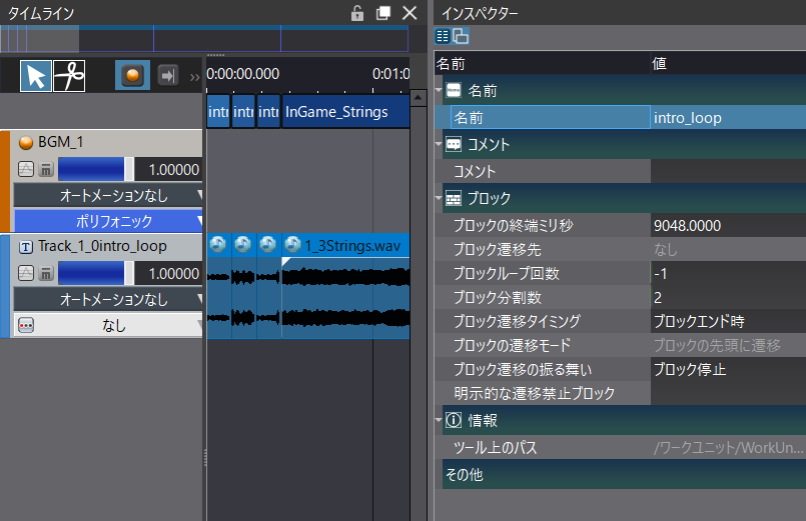This screenshot has width=806, height=521.
Task: Undock the timeline panel window
Action: click(383, 13)
